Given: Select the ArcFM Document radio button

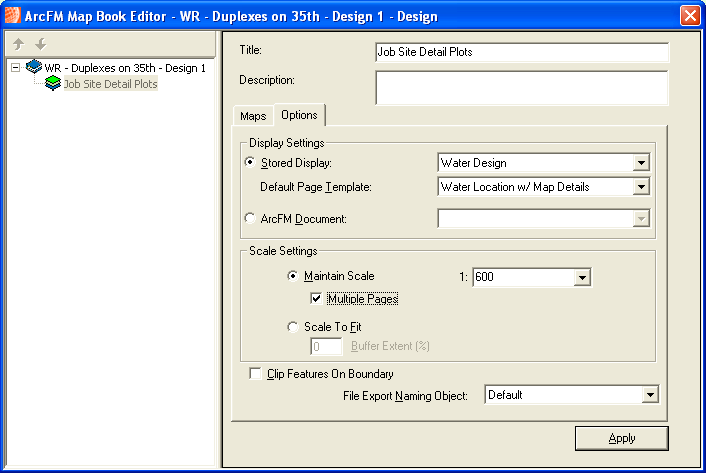Looking at the screenshot, I should click(250, 218).
